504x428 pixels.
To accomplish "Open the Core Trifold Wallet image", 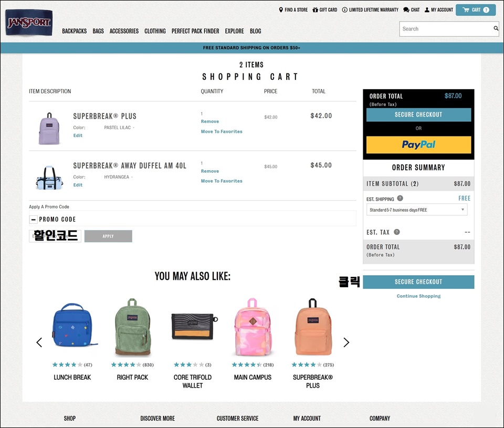I will click(194, 327).
